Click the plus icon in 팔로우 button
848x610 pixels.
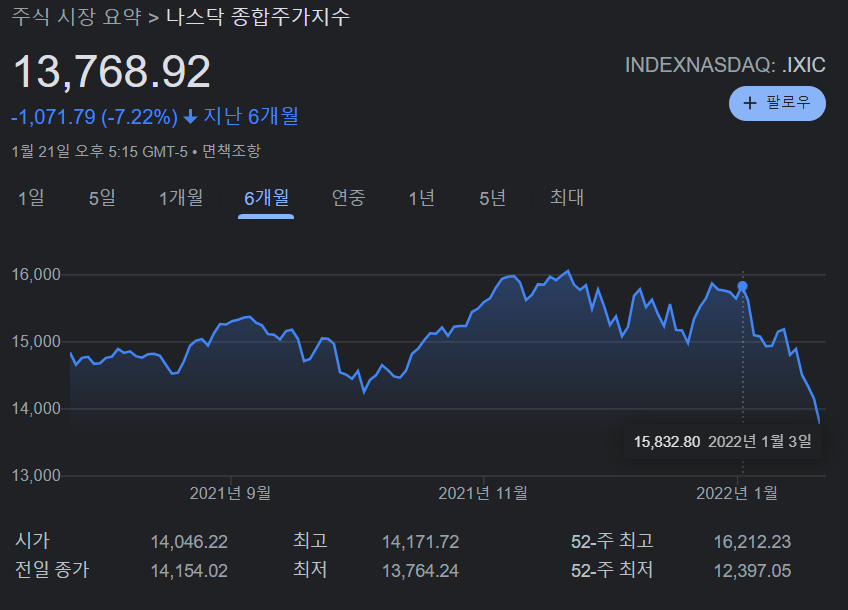point(750,103)
